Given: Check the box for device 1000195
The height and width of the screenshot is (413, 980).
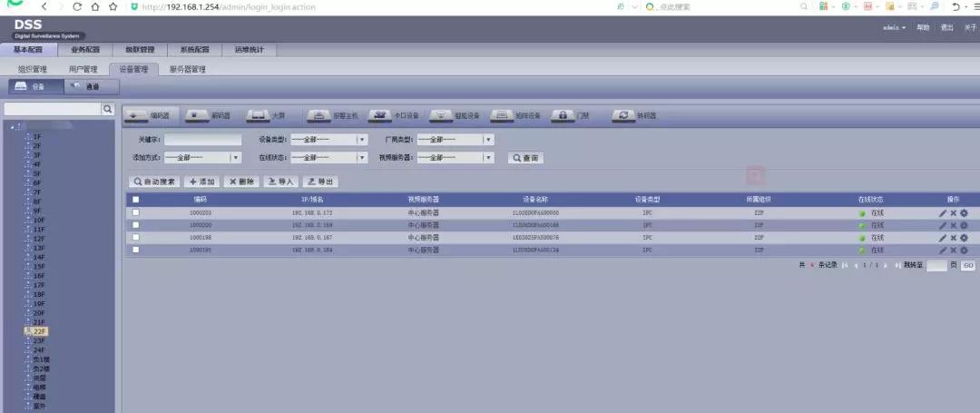Looking at the screenshot, I should coord(136,250).
